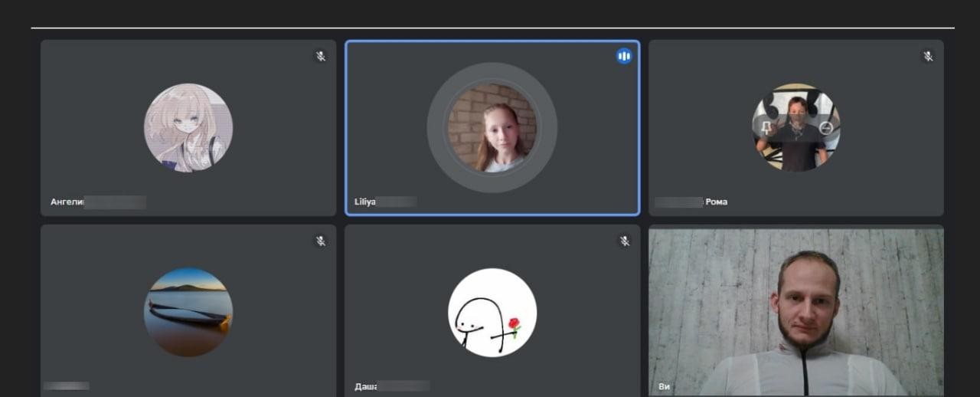This screenshot has width=980, height=397.
Task: Click the muted mic icon on Даша's tile
Action: click(624, 241)
